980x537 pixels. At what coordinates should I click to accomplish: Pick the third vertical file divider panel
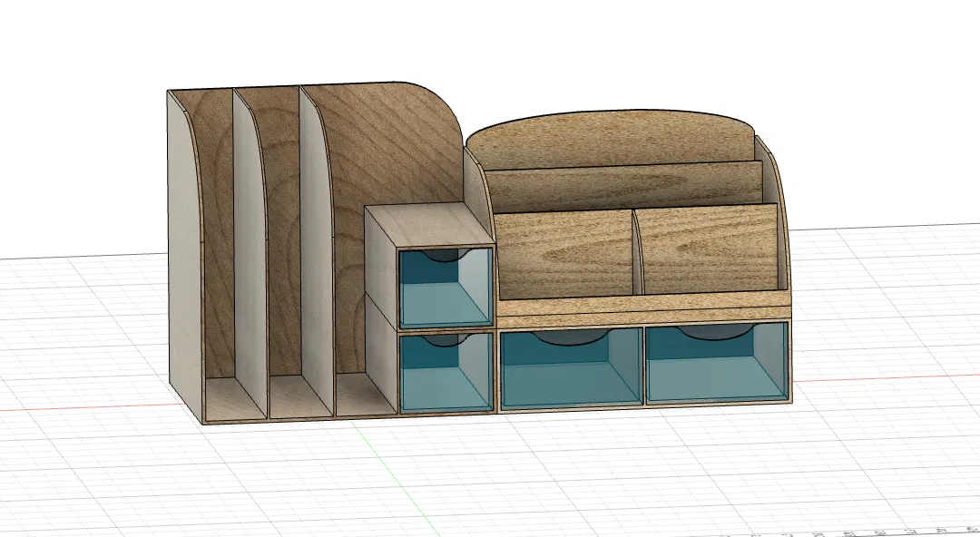[317, 250]
